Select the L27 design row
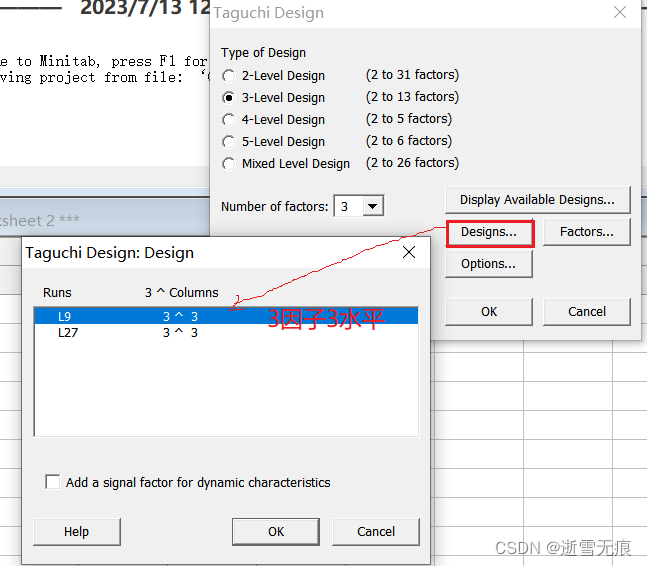Viewport: 647px width, 566px height. click(226, 333)
